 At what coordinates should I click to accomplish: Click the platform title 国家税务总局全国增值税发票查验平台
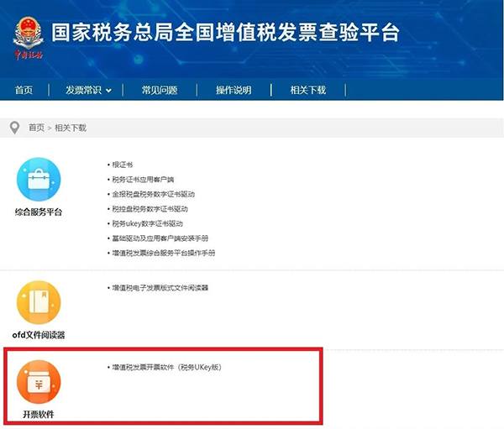point(226,32)
